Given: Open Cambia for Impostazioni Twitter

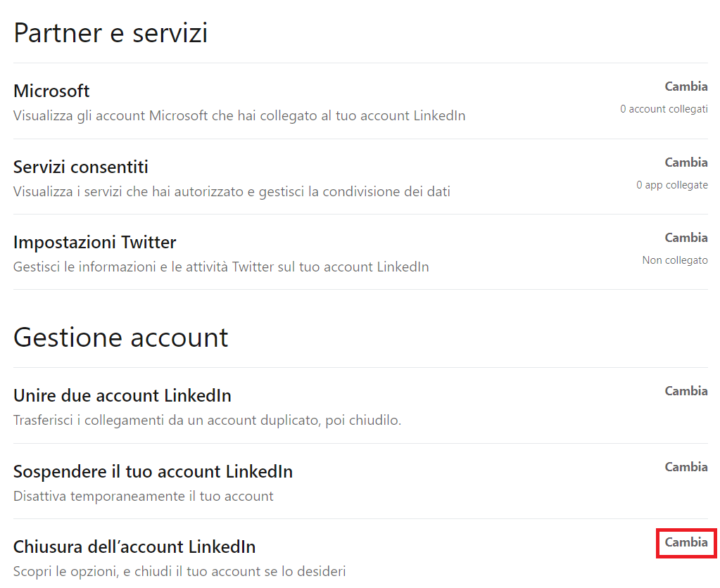Looking at the screenshot, I should click(686, 238).
